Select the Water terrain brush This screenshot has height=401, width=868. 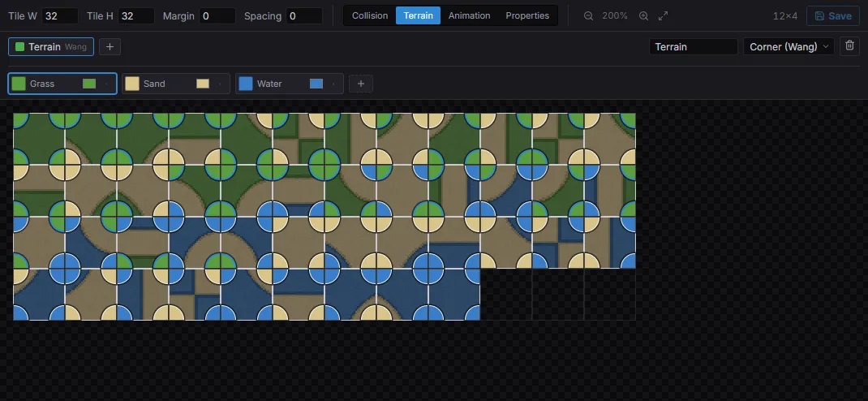click(x=290, y=84)
